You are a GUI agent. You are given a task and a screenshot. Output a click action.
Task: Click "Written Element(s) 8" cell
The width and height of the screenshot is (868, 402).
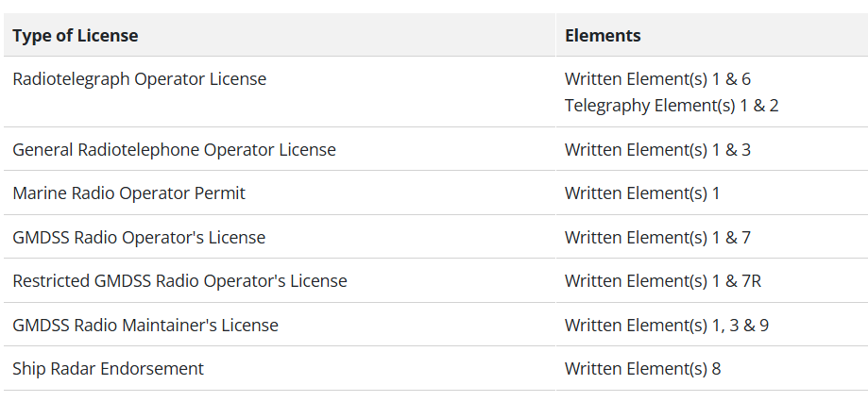click(642, 369)
